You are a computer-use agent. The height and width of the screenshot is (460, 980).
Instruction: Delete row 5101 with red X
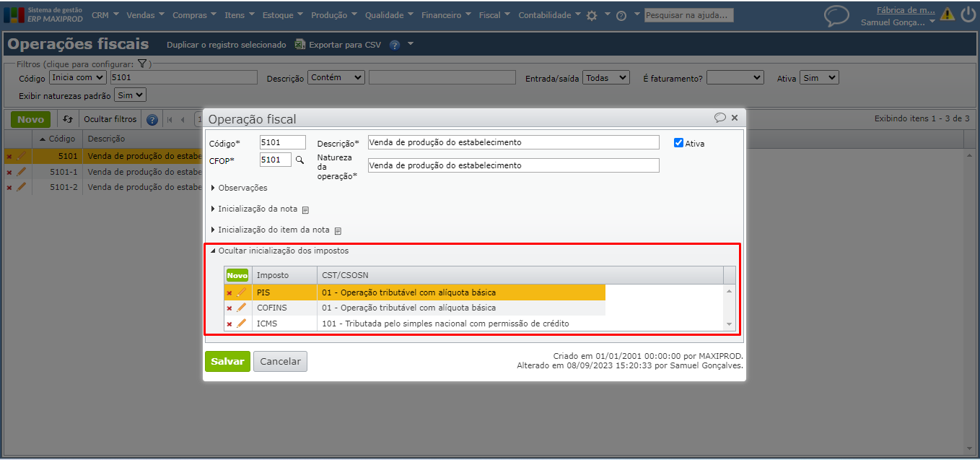pyautogui.click(x=9, y=156)
